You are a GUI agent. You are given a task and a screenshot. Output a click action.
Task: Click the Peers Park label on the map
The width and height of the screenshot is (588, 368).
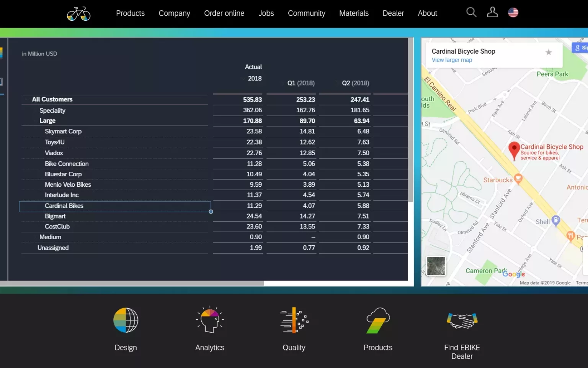(552, 74)
